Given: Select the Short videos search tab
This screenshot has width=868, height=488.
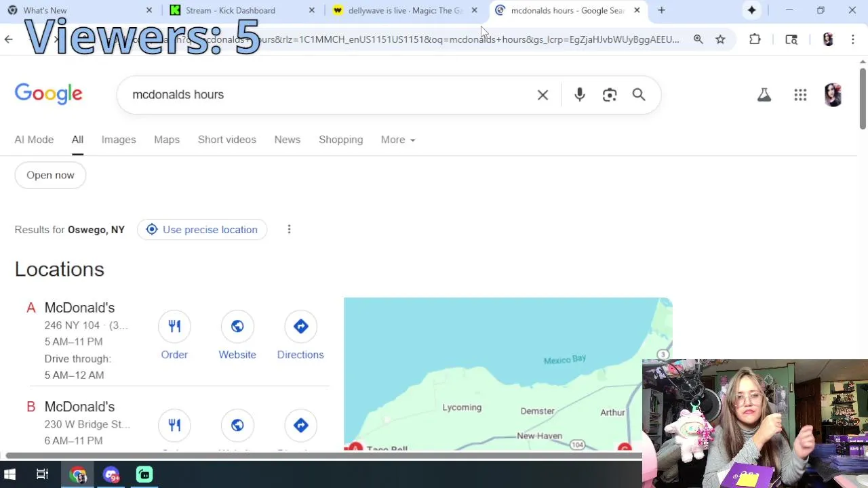Looking at the screenshot, I should [227, 140].
